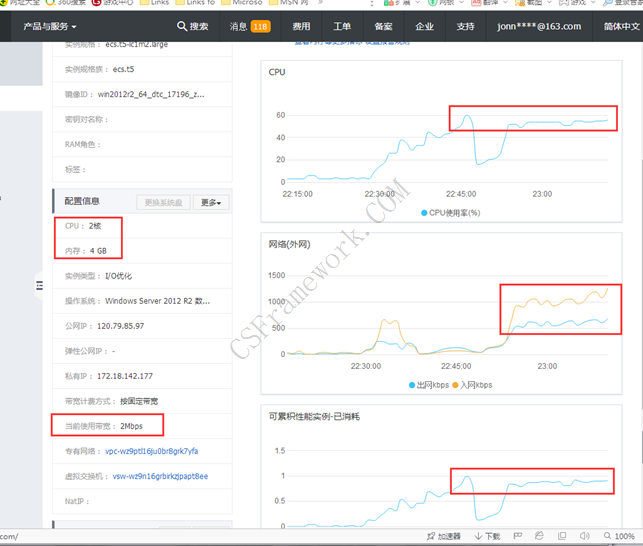
Task: Open the 360搜索 bookmark
Action: [66, 2]
